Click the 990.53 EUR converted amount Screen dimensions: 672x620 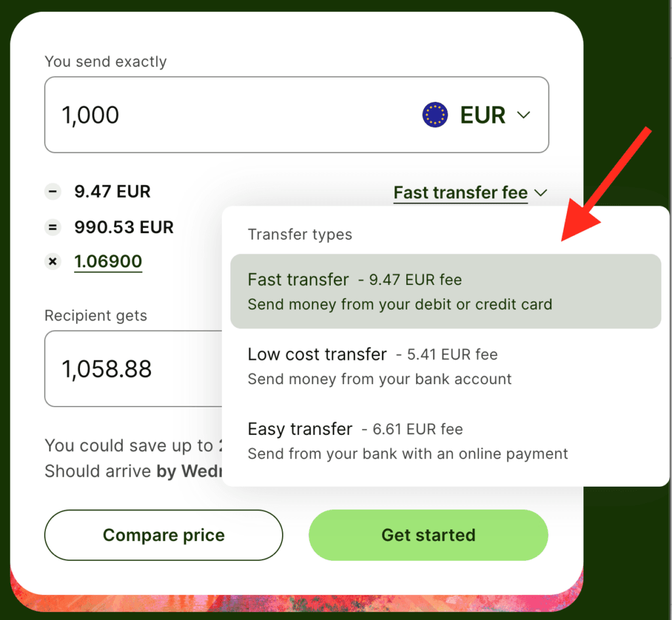[x=124, y=227]
